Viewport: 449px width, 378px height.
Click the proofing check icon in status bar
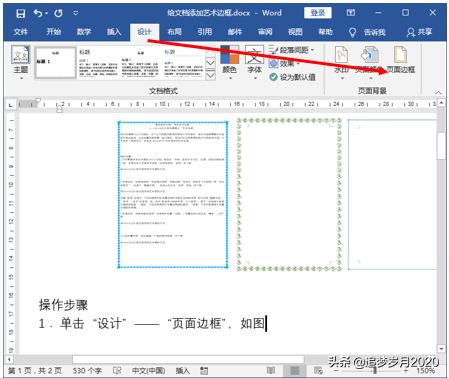coord(117,370)
